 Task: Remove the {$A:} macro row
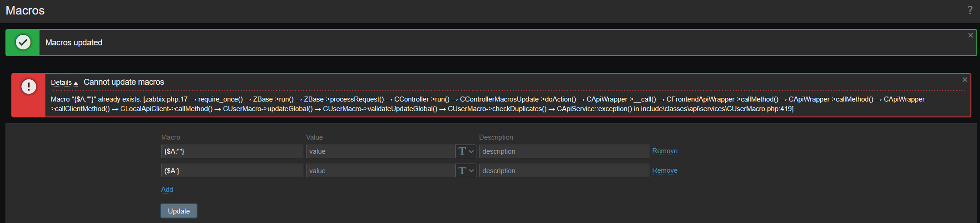[664, 170]
